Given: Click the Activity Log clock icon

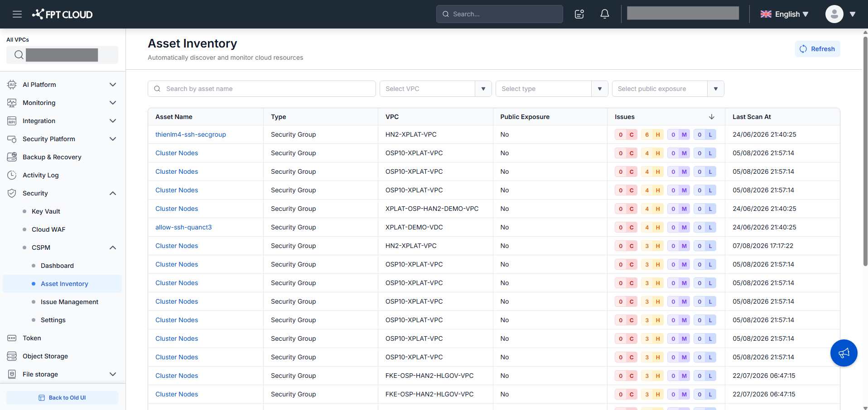Looking at the screenshot, I should click(12, 175).
